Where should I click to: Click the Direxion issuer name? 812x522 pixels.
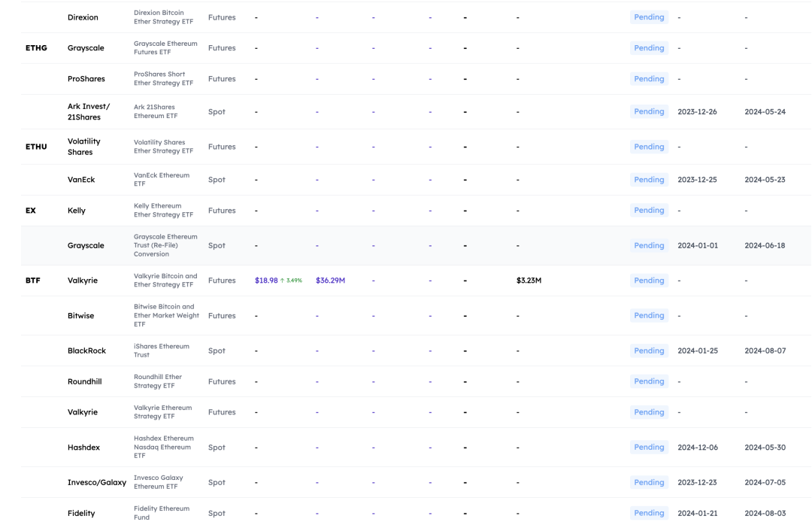[83, 17]
